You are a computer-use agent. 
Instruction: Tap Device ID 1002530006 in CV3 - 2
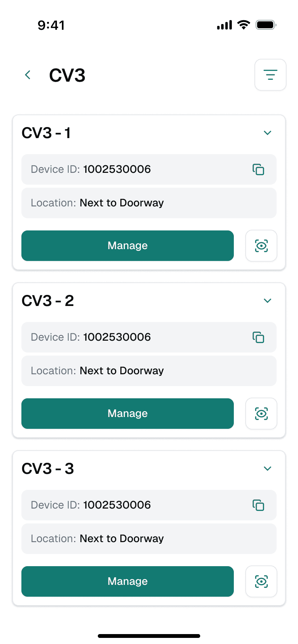point(149,337)
